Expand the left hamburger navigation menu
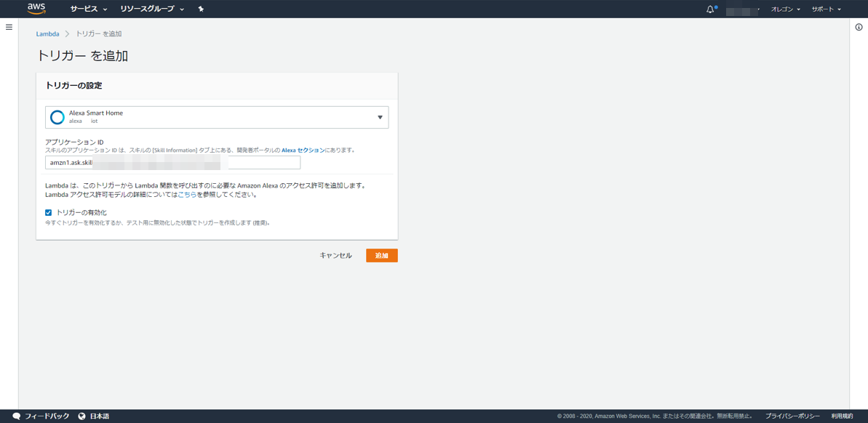The height and width of the screenshot is (423, 868). [9, 27]
